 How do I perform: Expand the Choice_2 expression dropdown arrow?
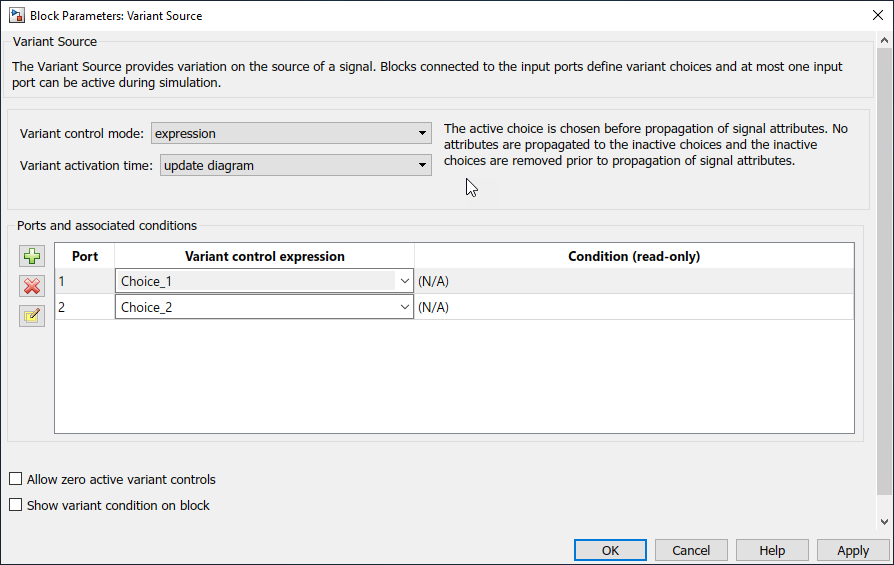pyautogui.click(x=404, y=308)
